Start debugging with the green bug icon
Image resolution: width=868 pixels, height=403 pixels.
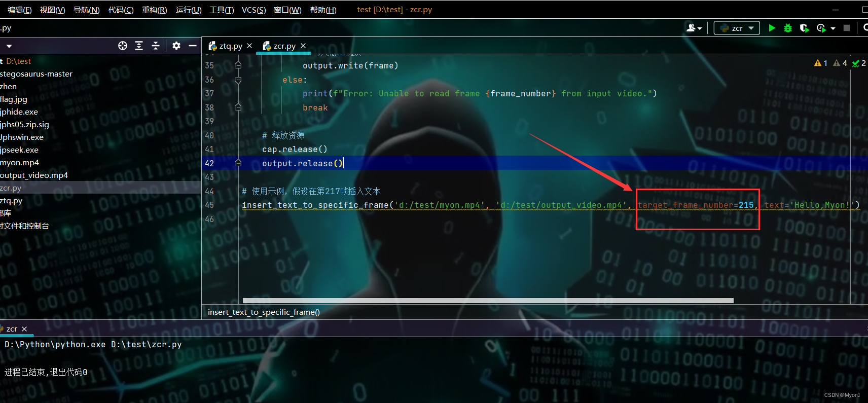(x=788, y=28)
